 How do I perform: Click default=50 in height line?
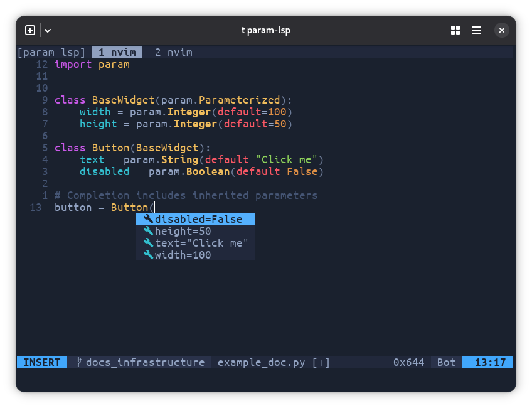(x=255, y=124)
